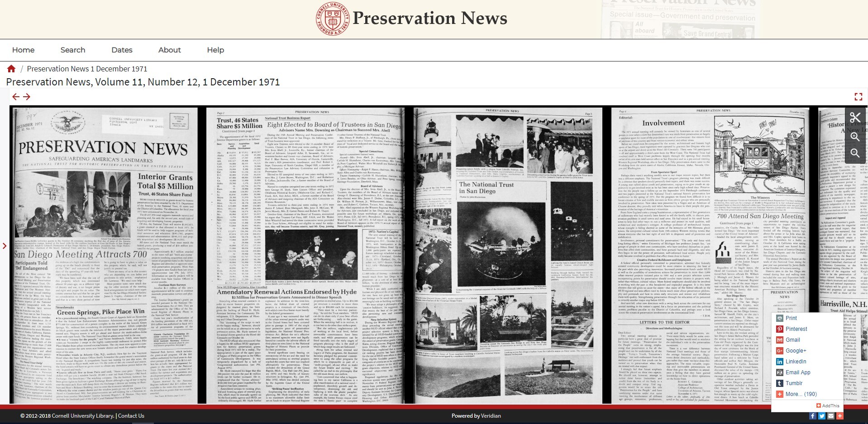Viewport: 868px width, 424px height.
Task: Follow the Preservation News 1 December 1971 breadcrumb
Action: tap(86, 68)
